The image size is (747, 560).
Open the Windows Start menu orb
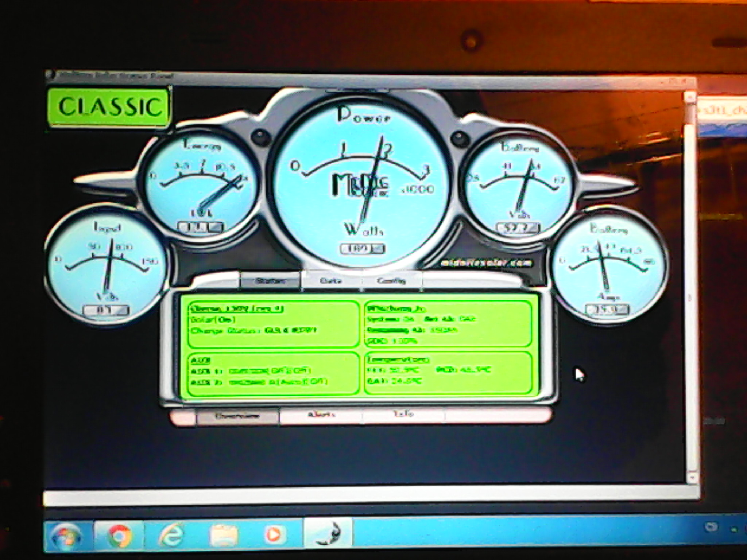pos(66,536)
